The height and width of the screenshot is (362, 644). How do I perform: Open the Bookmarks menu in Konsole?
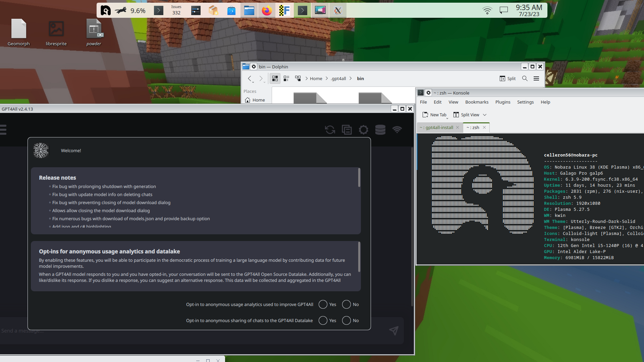pos(477,102)
